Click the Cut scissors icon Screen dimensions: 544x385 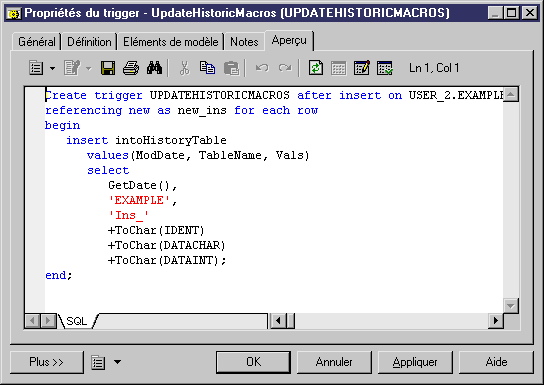tap(184, 68)
